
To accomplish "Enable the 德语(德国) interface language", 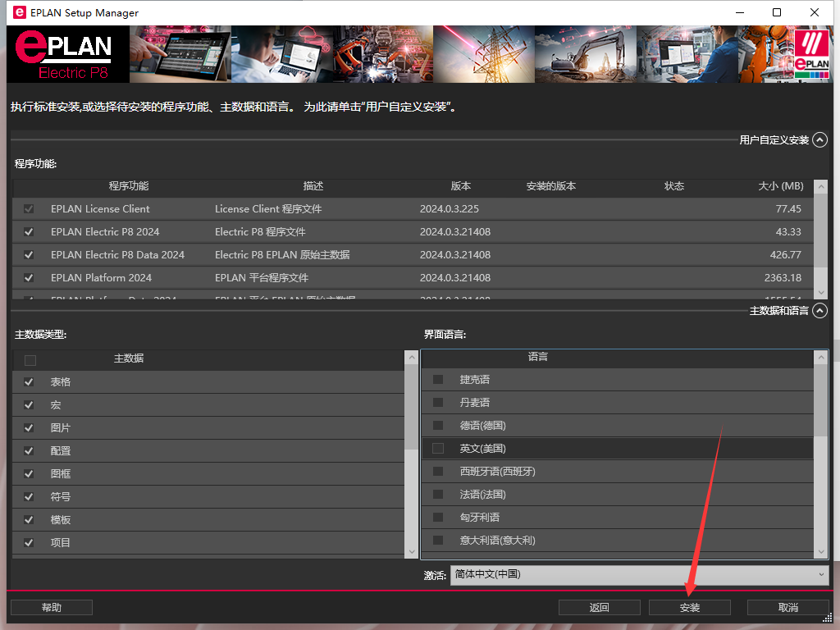I will (437, 425).
